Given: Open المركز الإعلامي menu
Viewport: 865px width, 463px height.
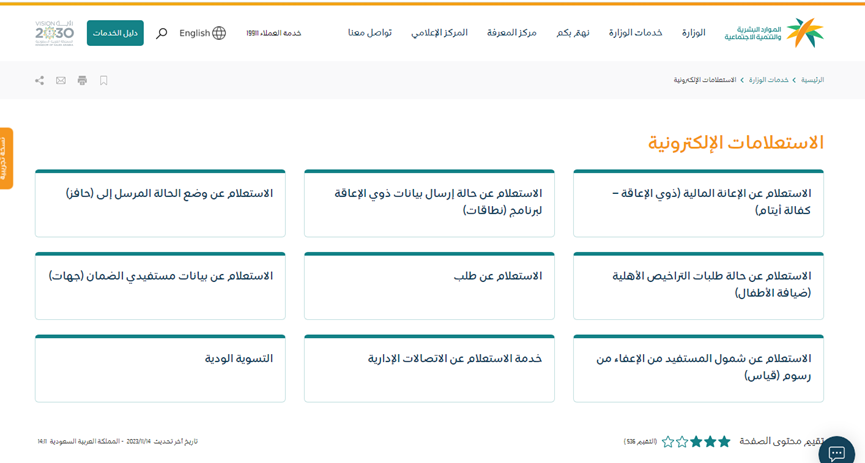Looking at the screenshot, I should tap(439, 33).
